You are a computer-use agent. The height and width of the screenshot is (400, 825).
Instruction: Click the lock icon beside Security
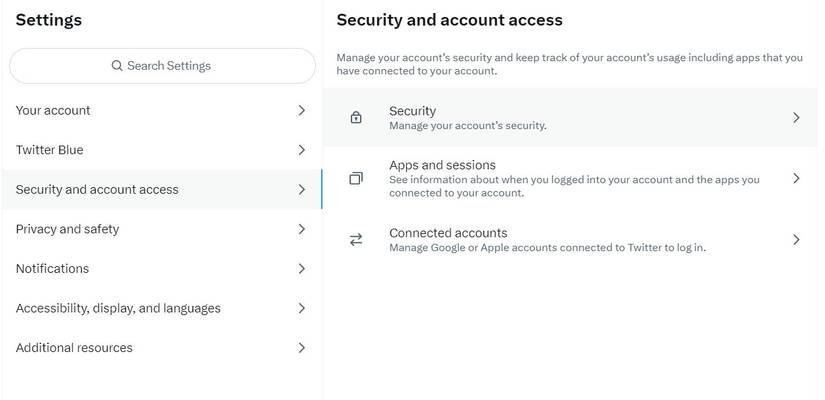coord(356,117)
